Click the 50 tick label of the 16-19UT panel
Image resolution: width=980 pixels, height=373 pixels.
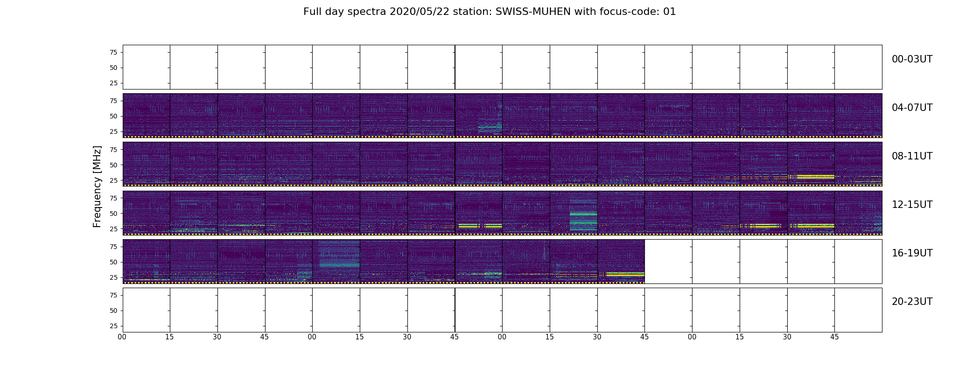(x=113, y=262)
